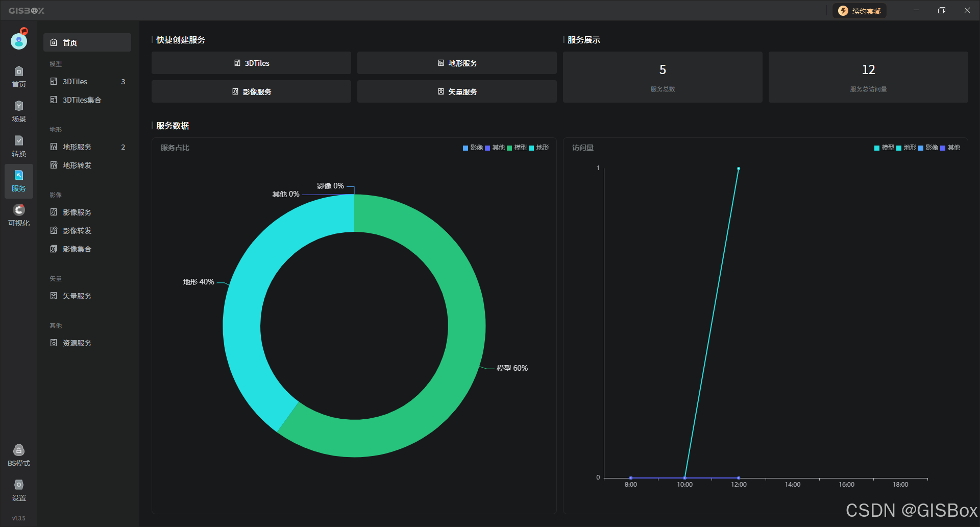Toggle 影像 legend in 访问量 chart
Image resolution: width=980 pixels, height=527 pixels.
click(928, 148)
